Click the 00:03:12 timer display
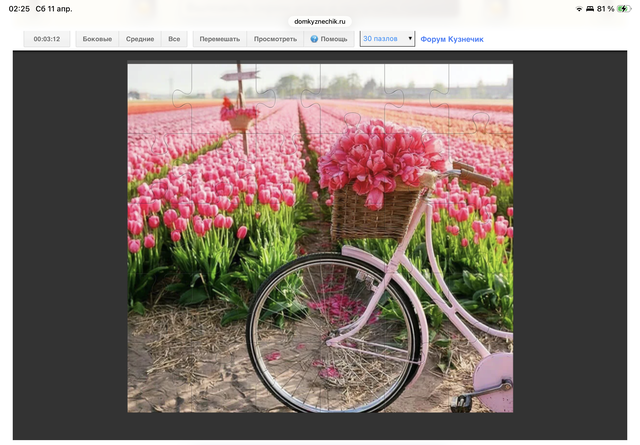This screenshot has height=445, width=640. click(47, 39)
